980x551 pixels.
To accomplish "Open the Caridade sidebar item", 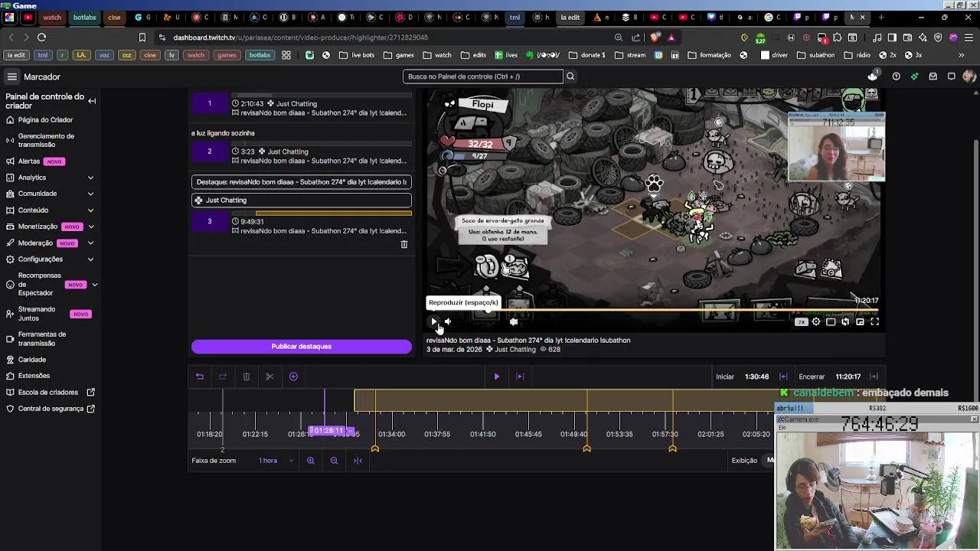I will pos(32,360).
